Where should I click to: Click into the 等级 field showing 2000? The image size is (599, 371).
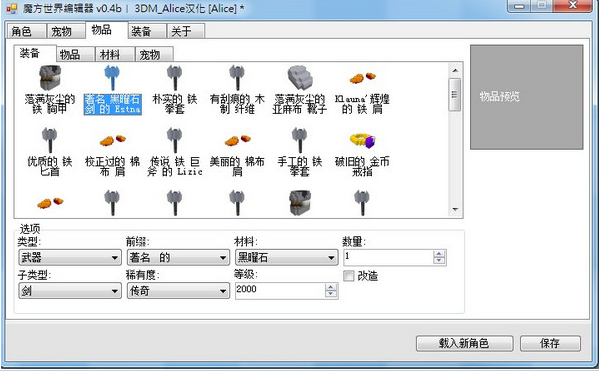tap(280, 290)
